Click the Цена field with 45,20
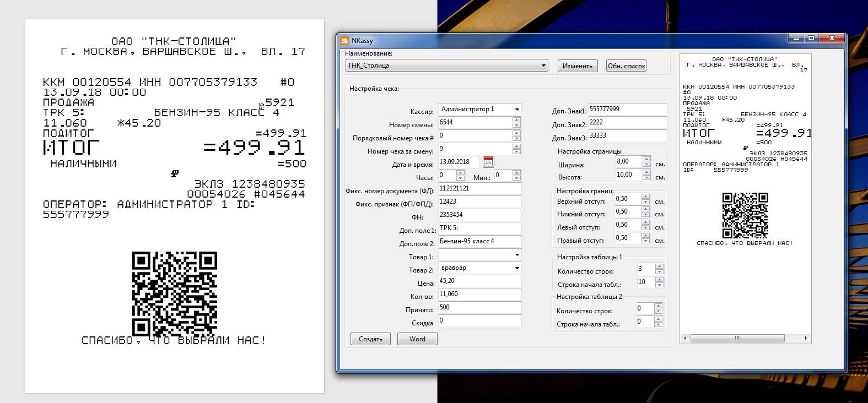This screenshot has height=403, width=868. click(480, 281)
